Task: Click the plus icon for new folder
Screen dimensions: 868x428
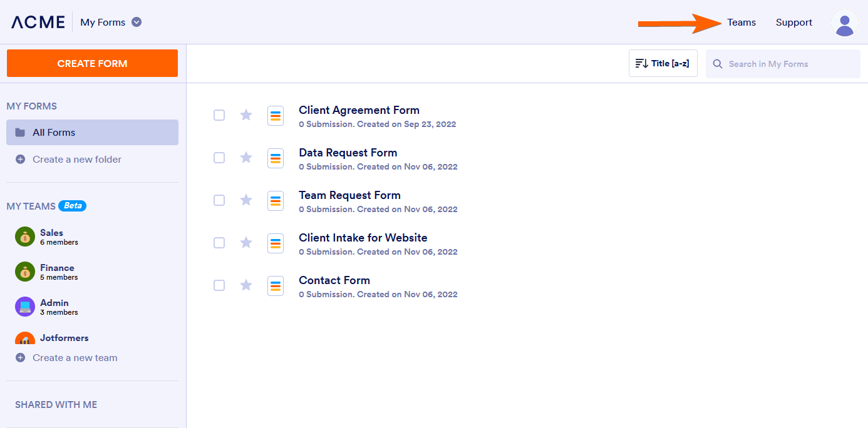Action: 20,160
